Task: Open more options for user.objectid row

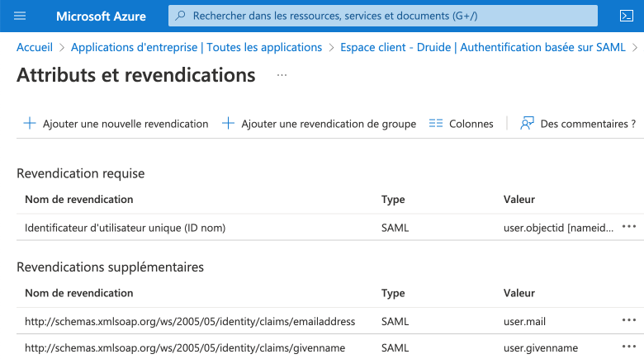Action: pyautogui.click(x=629, y=227)
